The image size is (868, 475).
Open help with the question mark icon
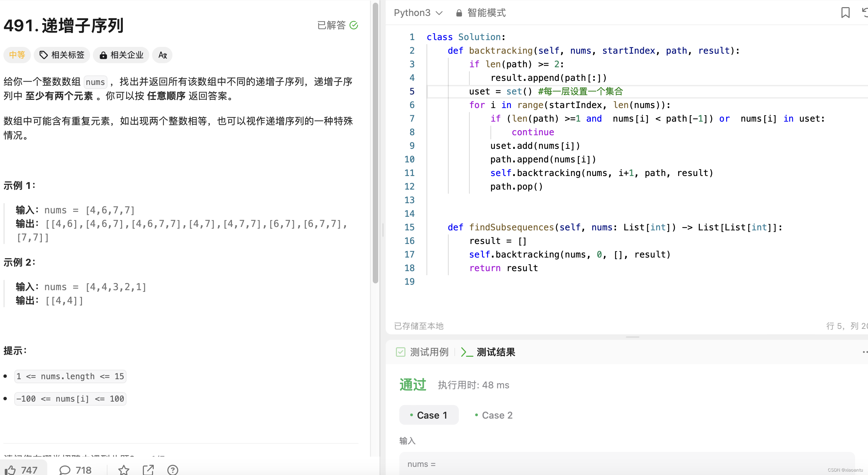click(x=173, y=470)
